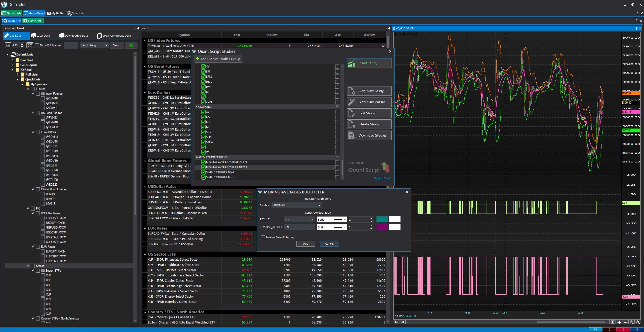Pin the Watch panel with the pin icon
Screen dimensions: 644x332
(389, 28)
